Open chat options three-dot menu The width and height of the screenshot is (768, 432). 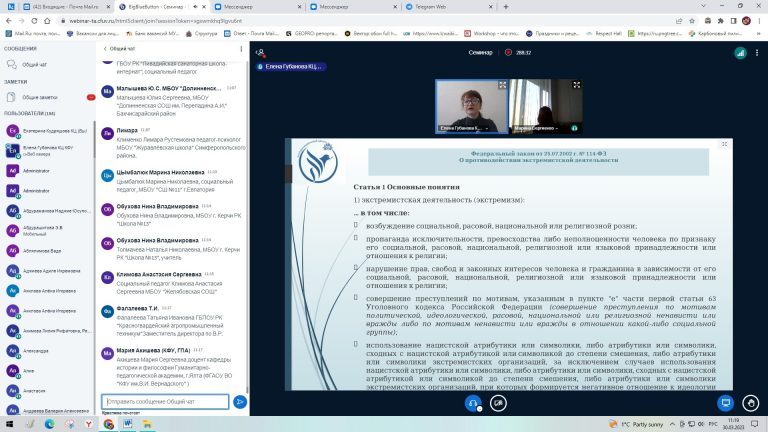(240, 48)
